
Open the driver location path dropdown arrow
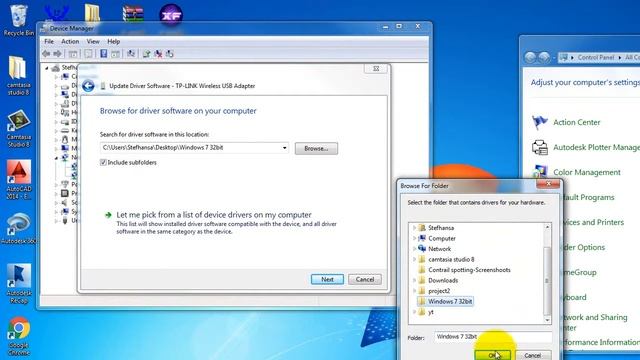284,148
